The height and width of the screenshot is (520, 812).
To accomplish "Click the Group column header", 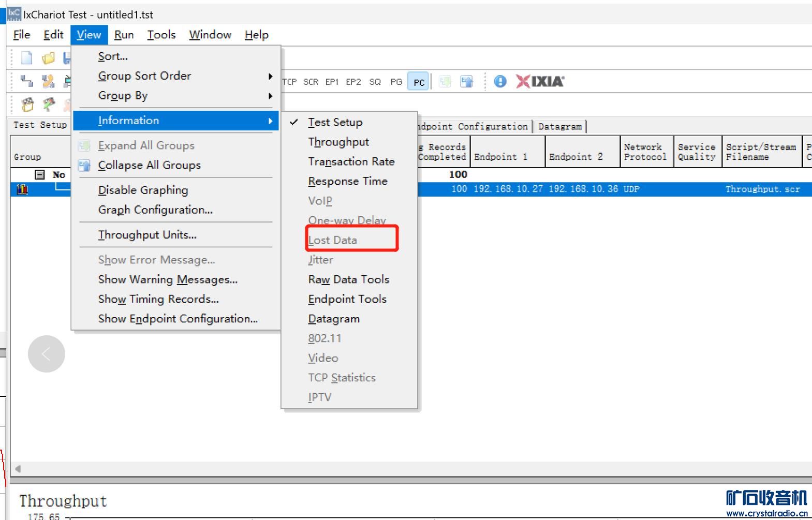I will (x=40, y=152).
